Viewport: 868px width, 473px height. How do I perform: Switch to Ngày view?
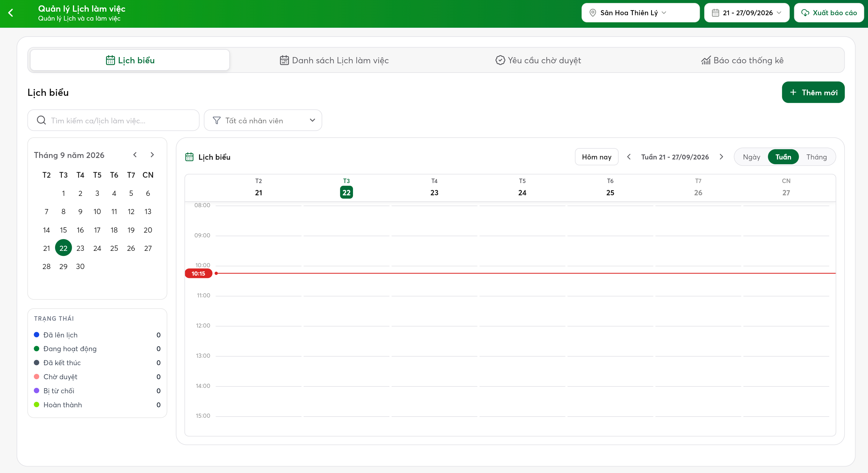tap(751, 157)
